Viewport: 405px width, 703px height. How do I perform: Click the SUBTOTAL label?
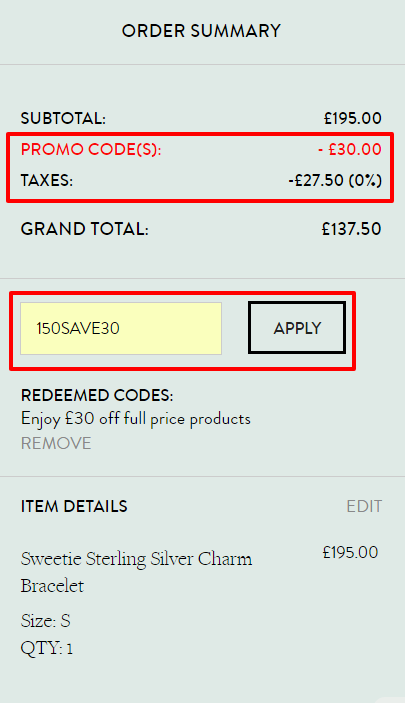coord(63,118)
